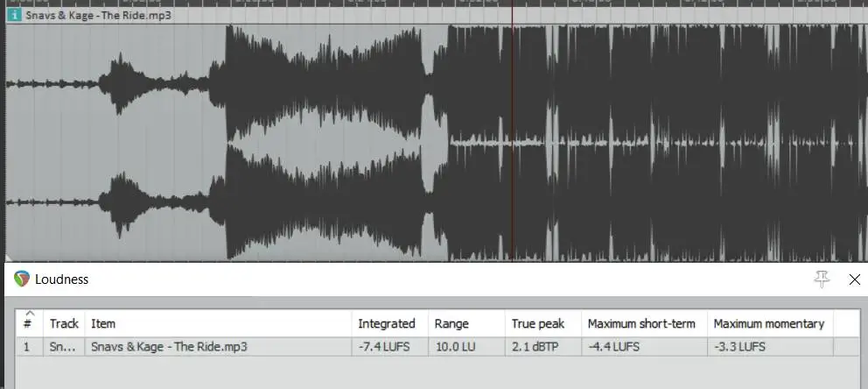Image resolution: width=868 pixels, height=389 pixels.
Task: Sort the table by the # column
Action: tap(28, 323)
